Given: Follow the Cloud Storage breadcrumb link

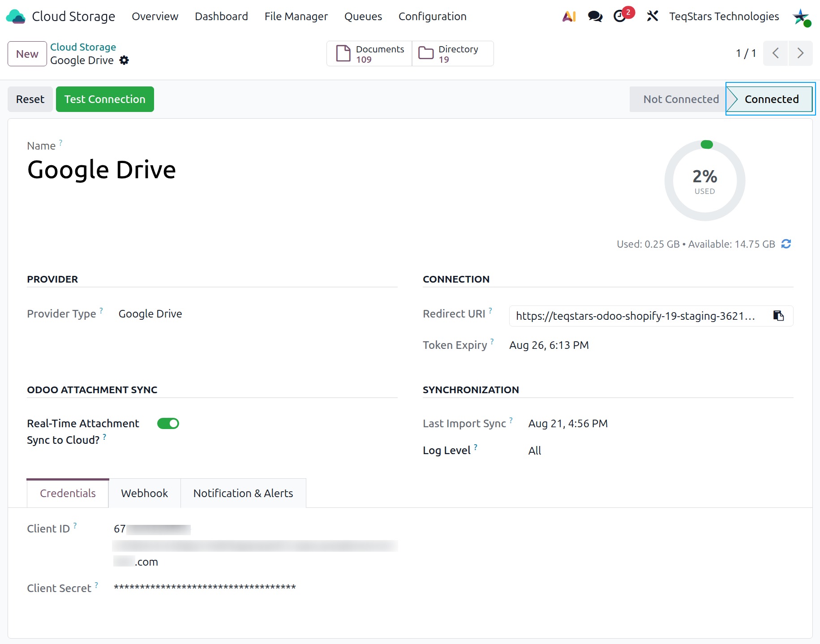Looking at the screenshot, I should click(83, 47).
